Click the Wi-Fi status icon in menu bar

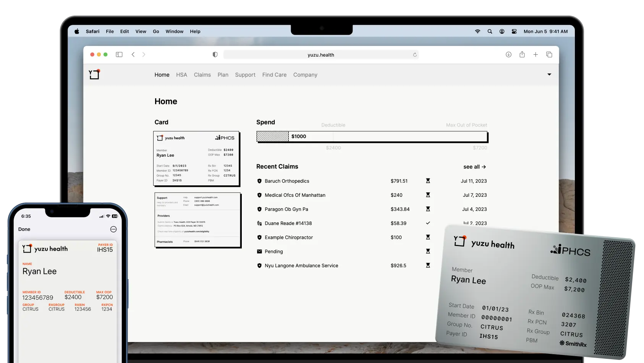click(477, 31)
